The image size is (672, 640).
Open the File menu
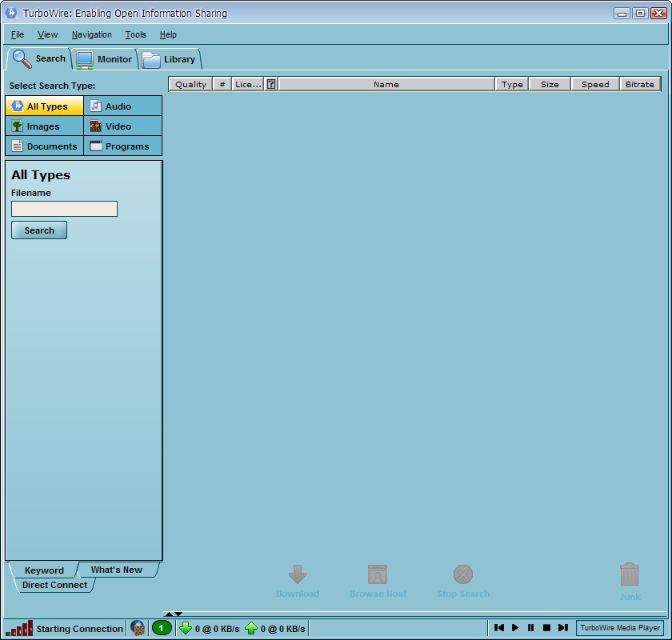[x=17, y=34]
